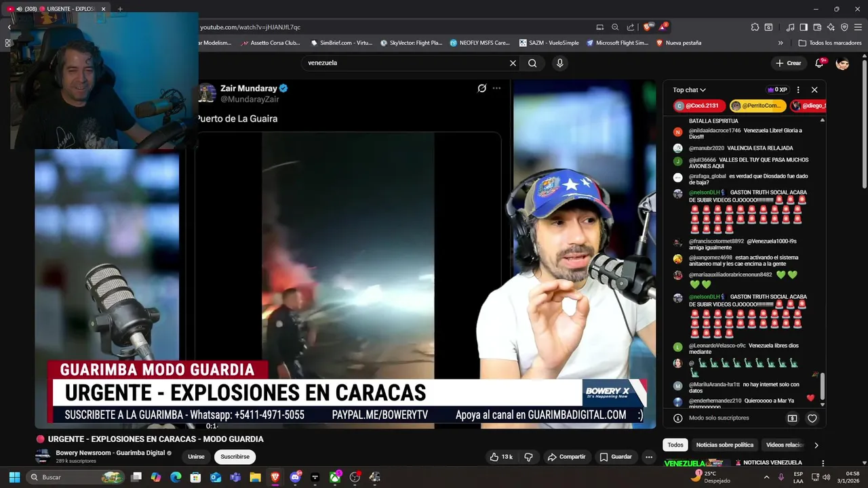Viewport: 868px width, 488px height.
Task: Click the Bowery Newsroom channel avatar
Action: pyautogui.click(x=43, y=456)
